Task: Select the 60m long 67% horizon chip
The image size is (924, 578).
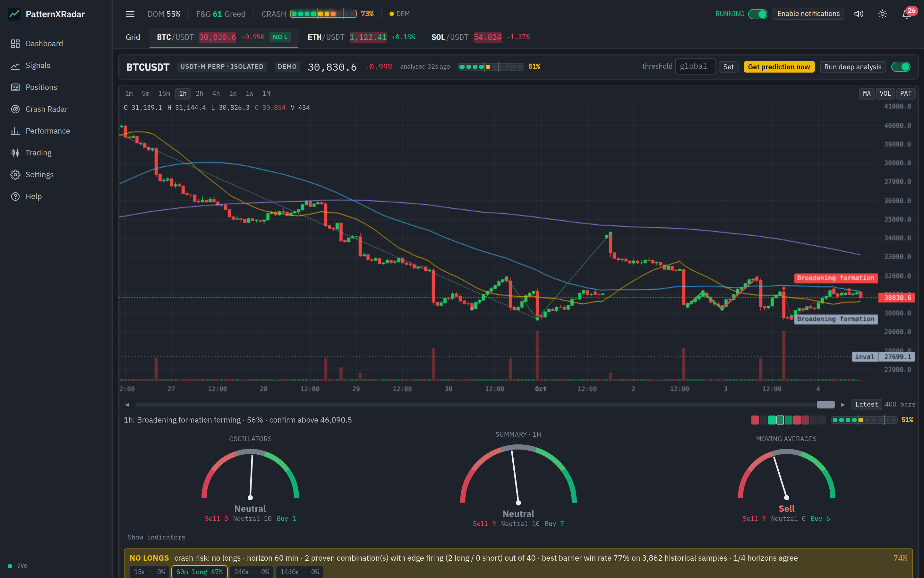Action: pyautogui.click(x=199, y=572)
